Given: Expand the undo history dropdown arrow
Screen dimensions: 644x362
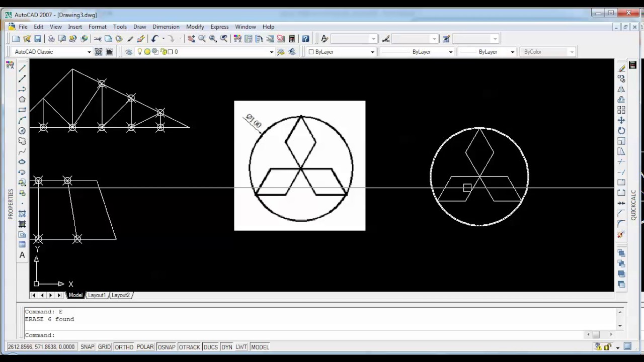Looking at the screenshot, I should (163, 39).
